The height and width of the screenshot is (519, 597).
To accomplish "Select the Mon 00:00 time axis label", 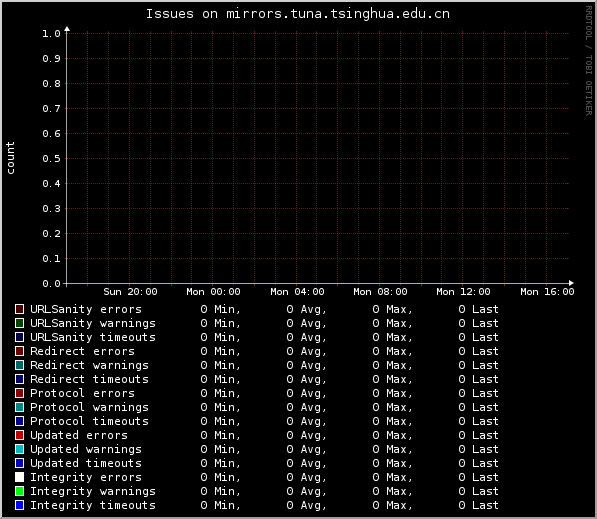I will [x=213, y=292].
